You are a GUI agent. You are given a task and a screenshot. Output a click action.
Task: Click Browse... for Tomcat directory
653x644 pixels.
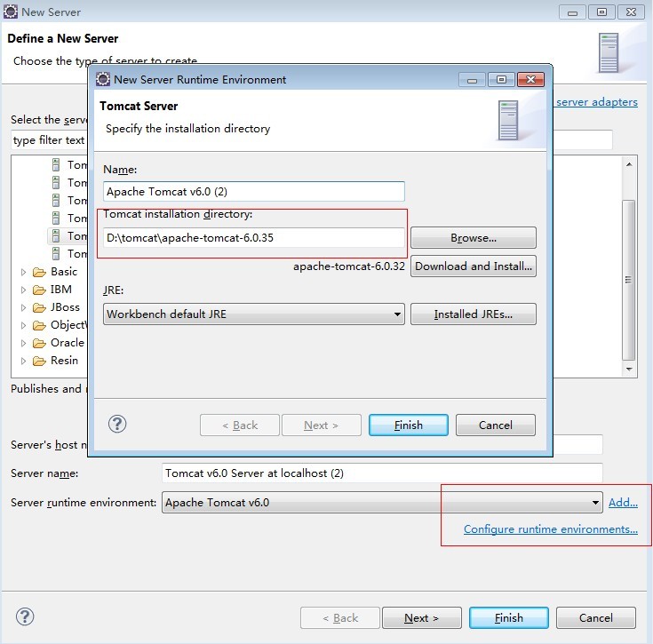[473, 238]
